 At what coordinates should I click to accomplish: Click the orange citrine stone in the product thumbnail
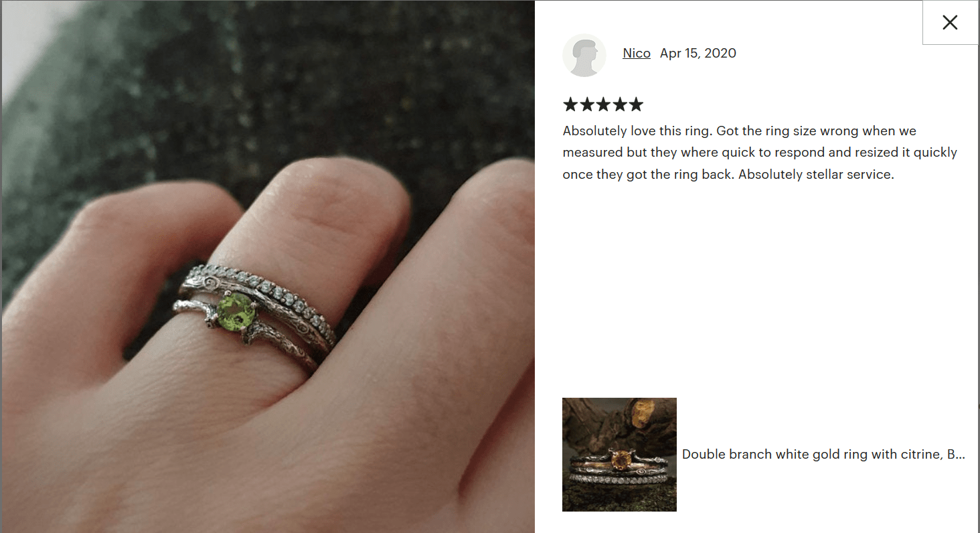click(621, 460)
